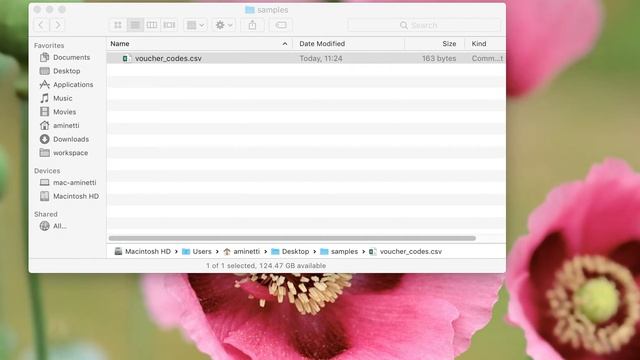
Task: Click 'Today, 11:24' date cell
Action: click(321, 58)
